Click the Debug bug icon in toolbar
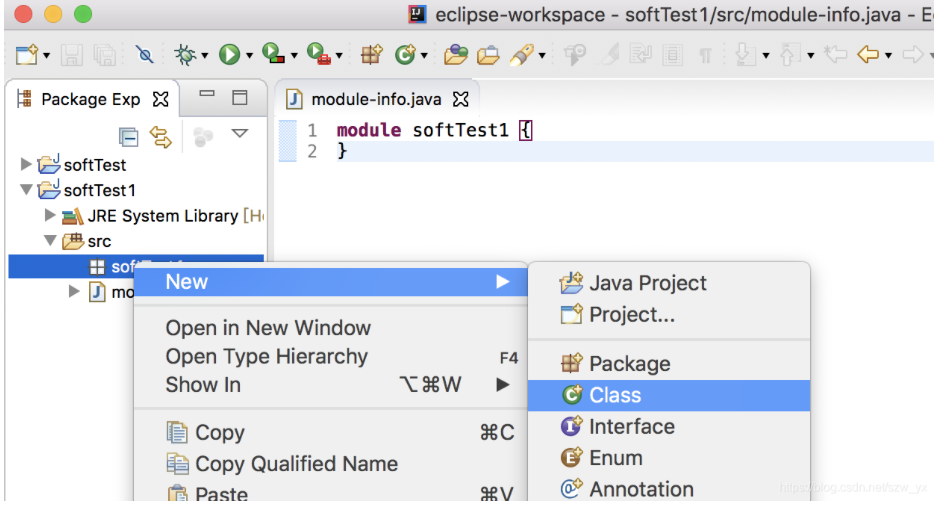934x510 pixels. (x=185, y=55)
